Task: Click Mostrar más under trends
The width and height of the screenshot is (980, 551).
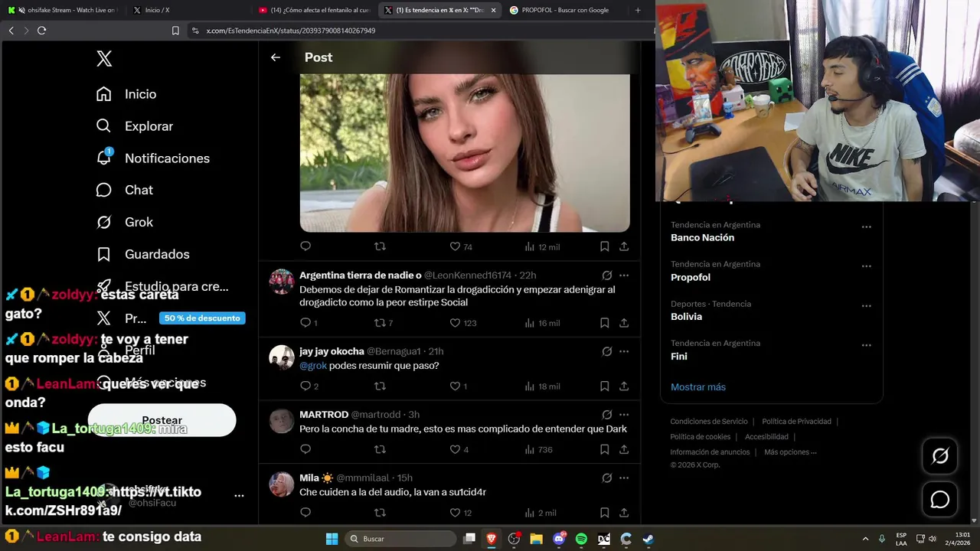Action: [x=698, y=387]
